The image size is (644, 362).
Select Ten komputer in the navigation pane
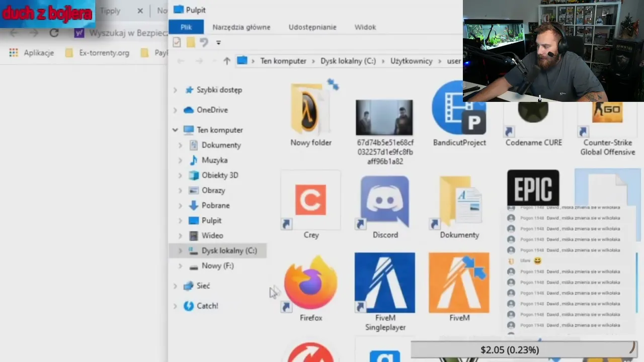click(x=219, y=130)
